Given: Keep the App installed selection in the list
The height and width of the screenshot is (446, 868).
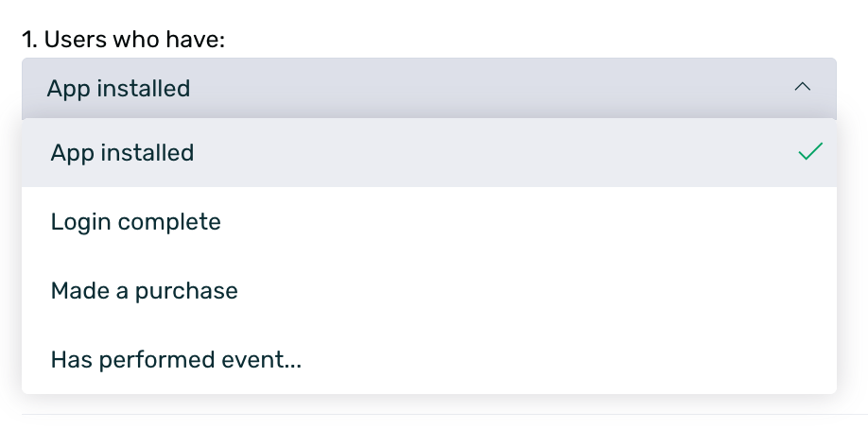Looking at the screenshot, I should 122,152.
